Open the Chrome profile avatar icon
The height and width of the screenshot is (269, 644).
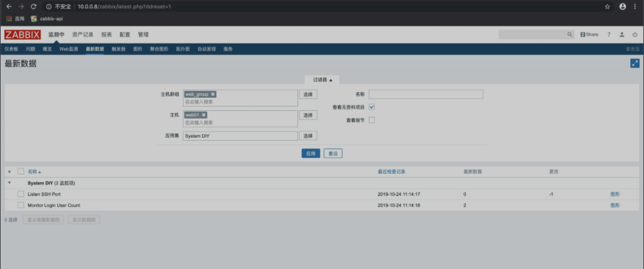coord(622,7)
